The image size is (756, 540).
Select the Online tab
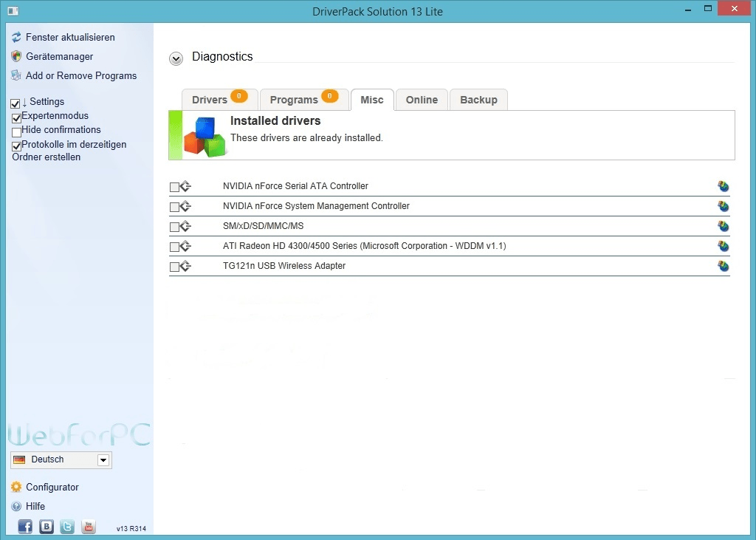422,100
